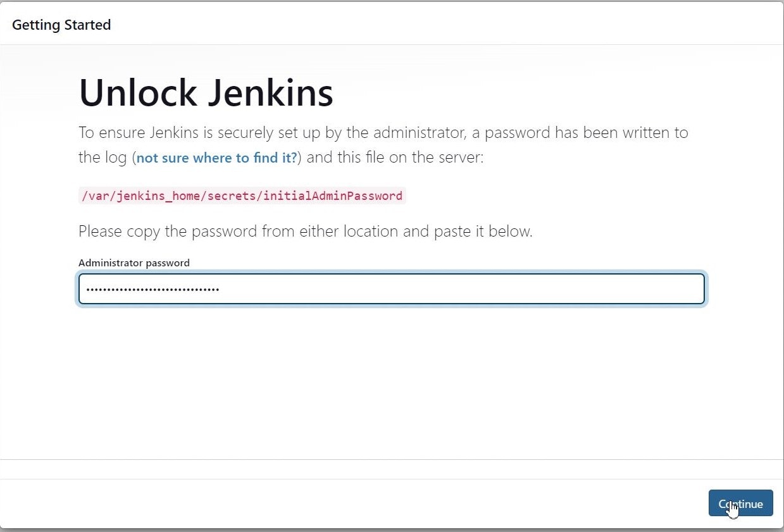The height and width of the screenshot is (532, 784).
Task: Click the 'Getting Started' title
Action: tap(61, 25)
